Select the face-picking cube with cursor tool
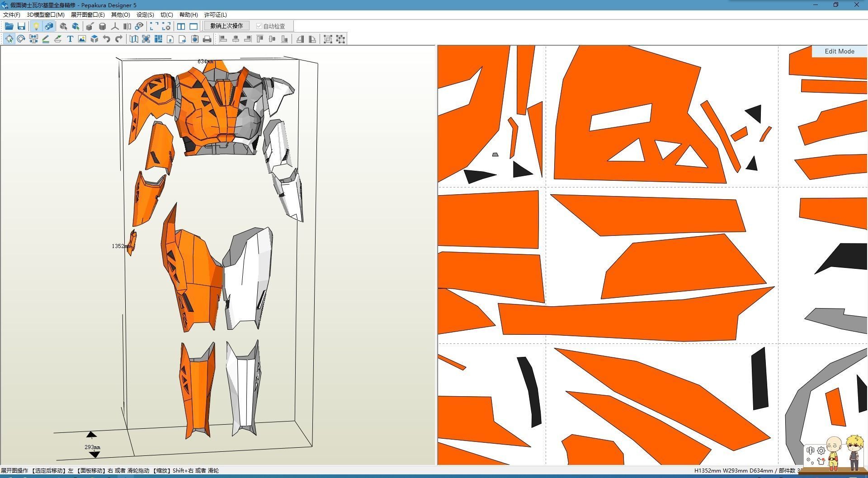The image size is (868, 478). 63,26
